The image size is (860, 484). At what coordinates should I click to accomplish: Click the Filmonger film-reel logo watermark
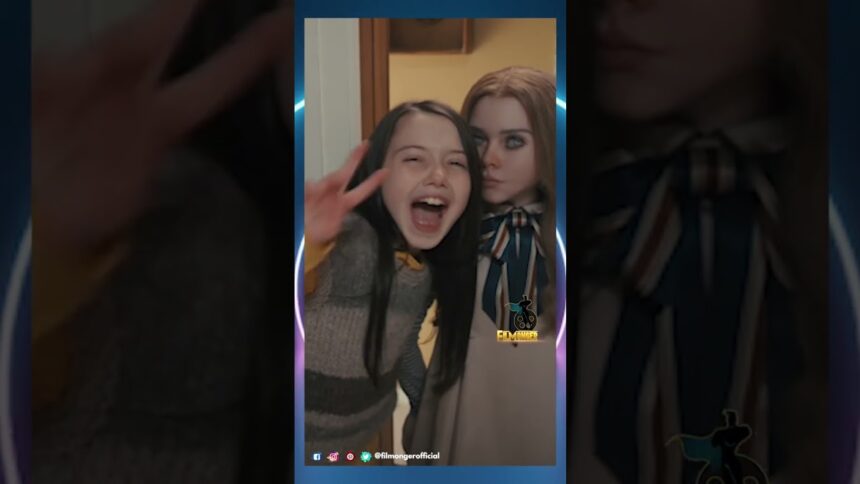click(521, 315)
